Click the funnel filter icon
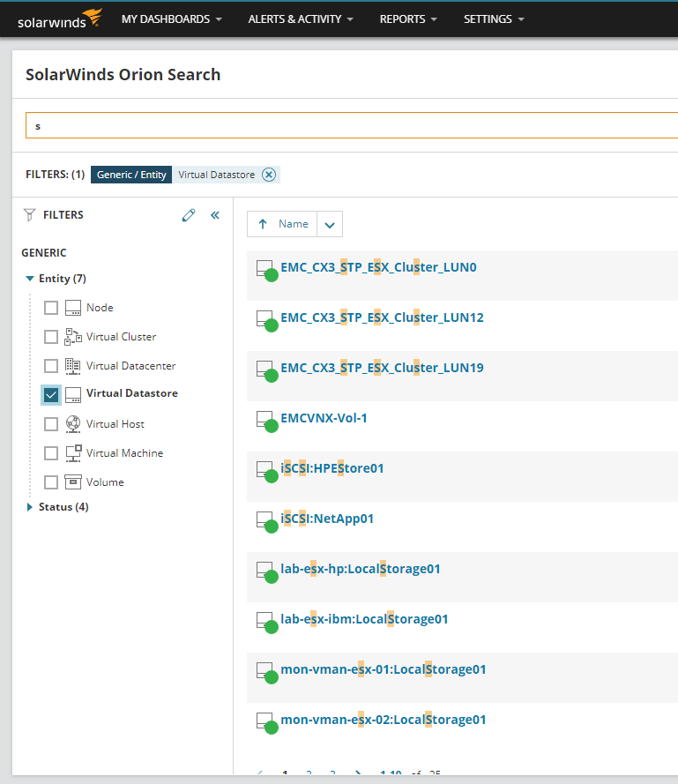This screenshot has height=784, width=678. tap(29, 215)
